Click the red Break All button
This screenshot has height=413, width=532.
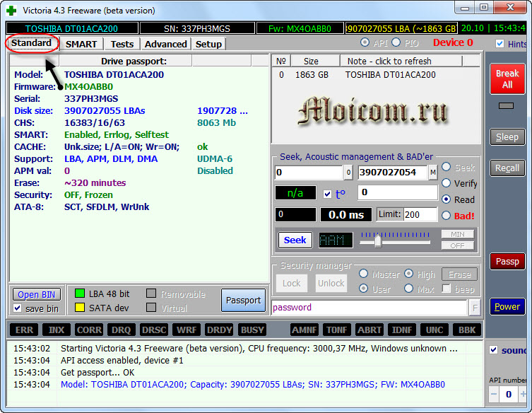[507, 78]
